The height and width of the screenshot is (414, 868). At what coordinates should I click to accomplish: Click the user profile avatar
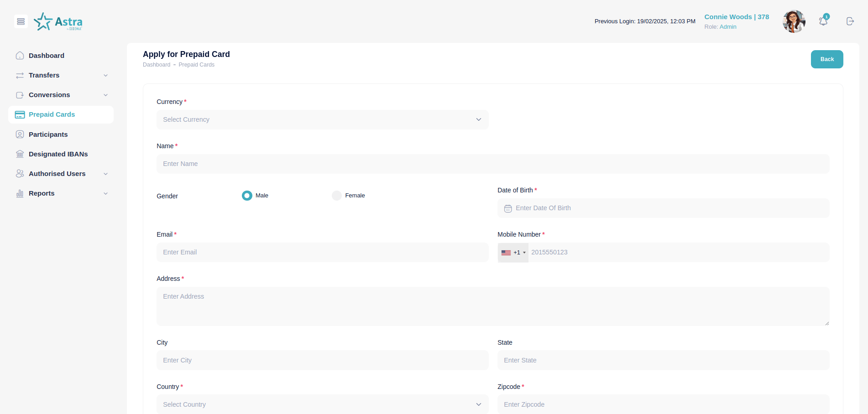click(794, 21)
